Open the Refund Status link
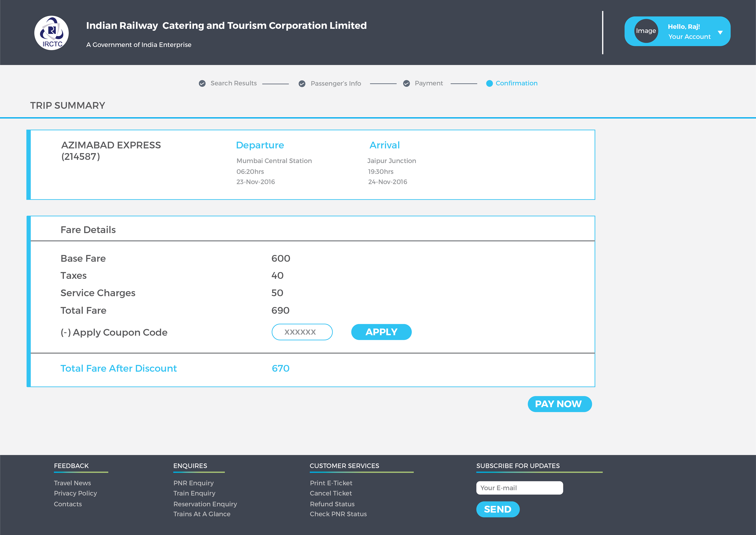The height and width of the screenshot is (535, 756). [x=332, y=504]
